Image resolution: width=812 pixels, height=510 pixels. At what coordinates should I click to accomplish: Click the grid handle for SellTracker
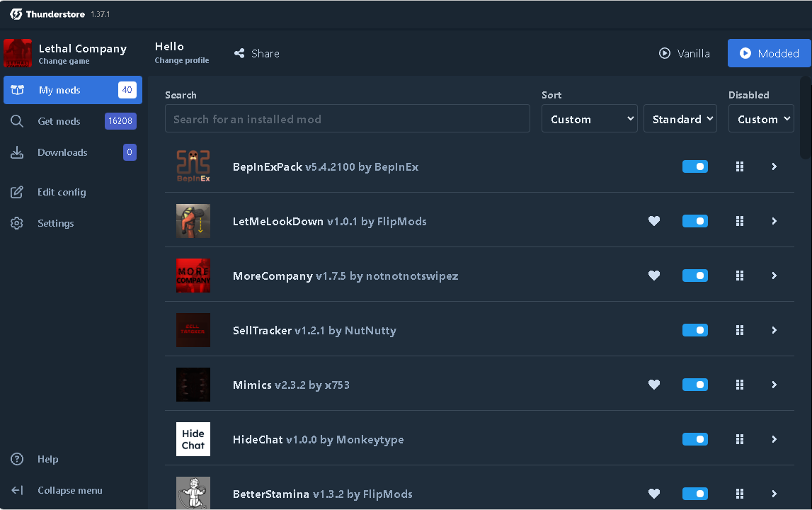[740, 330]
